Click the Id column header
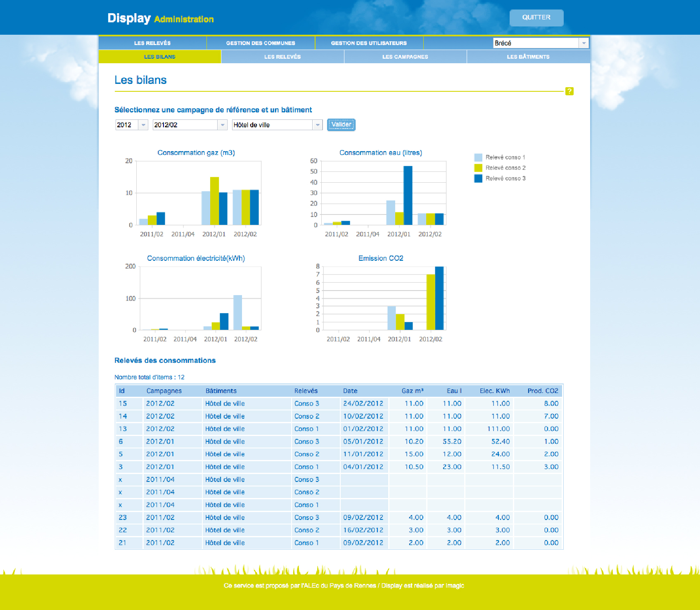700x610 pixels. (x=122, y=391)
